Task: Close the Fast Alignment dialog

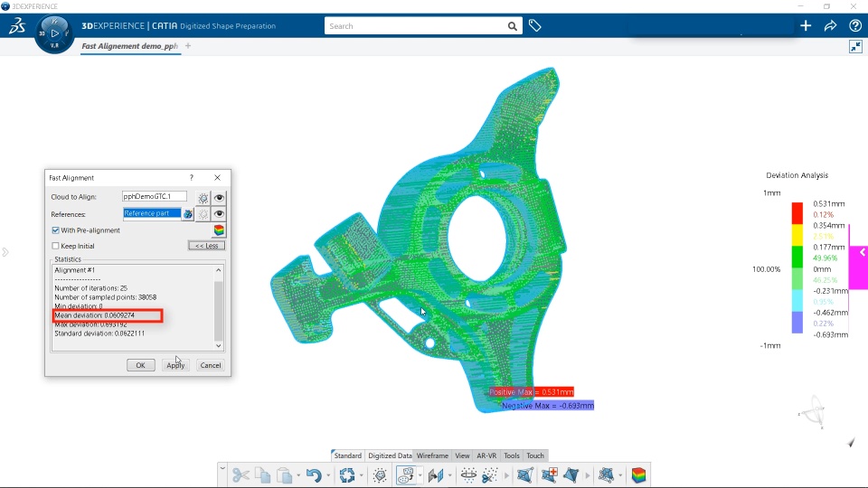Action: pos(218,178)
